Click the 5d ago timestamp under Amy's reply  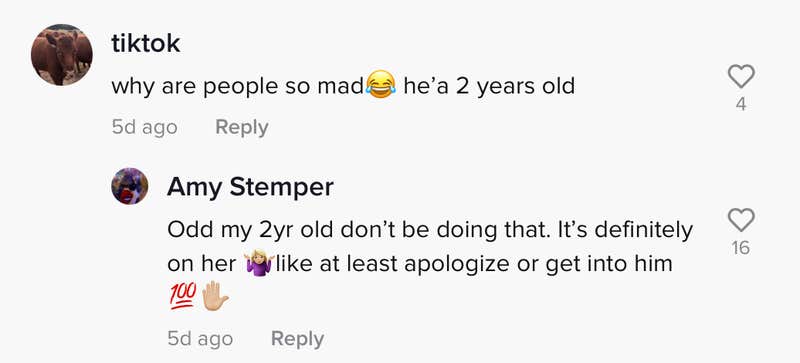coord(200,339)
